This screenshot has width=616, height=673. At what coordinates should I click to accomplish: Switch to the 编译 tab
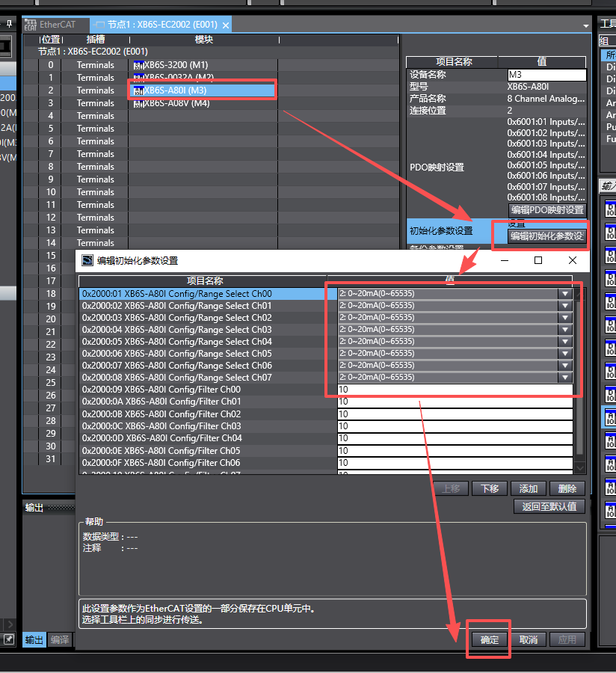[x=60, y=639]
